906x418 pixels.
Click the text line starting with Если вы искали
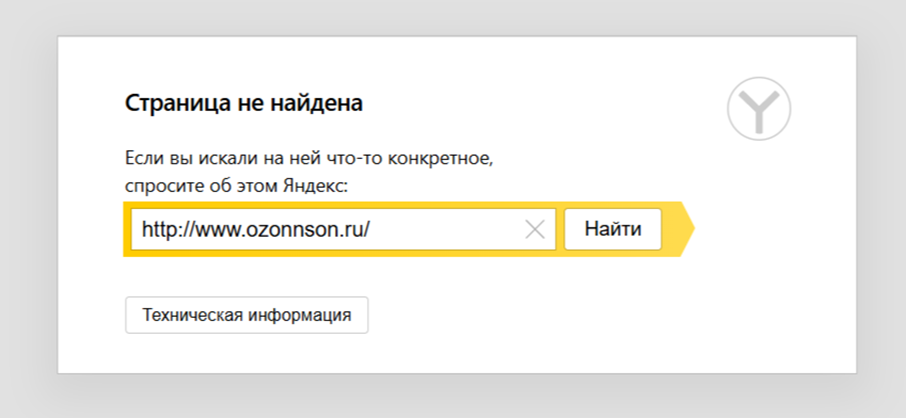point(309,159)
